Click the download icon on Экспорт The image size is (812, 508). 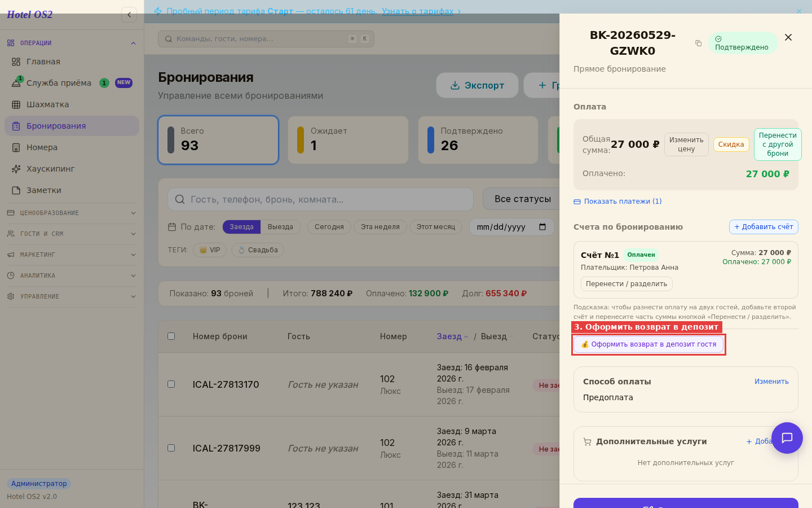(455, 85)
